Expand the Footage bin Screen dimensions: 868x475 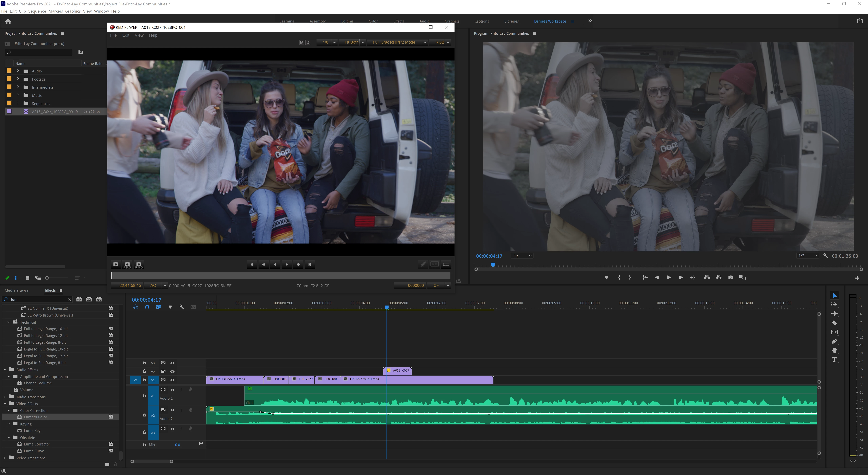coord(18,79)
